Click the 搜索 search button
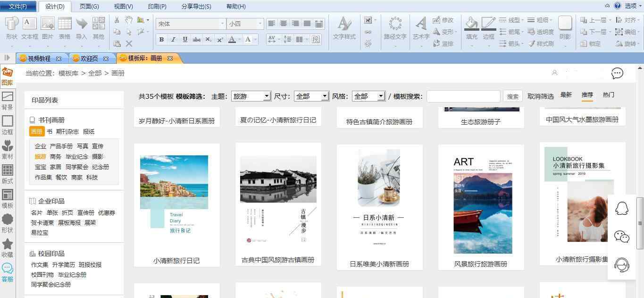This screenshot has height=298, width=644. point(513,96)
